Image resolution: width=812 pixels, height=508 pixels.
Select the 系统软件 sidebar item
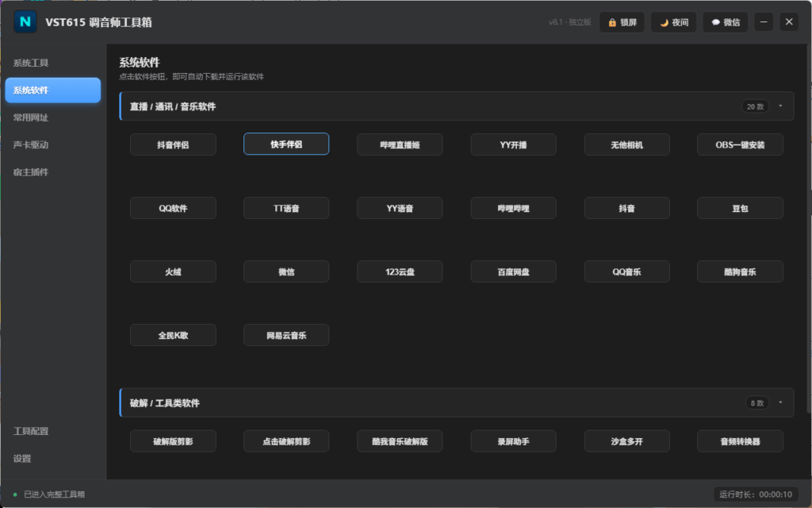coord(53,90)
